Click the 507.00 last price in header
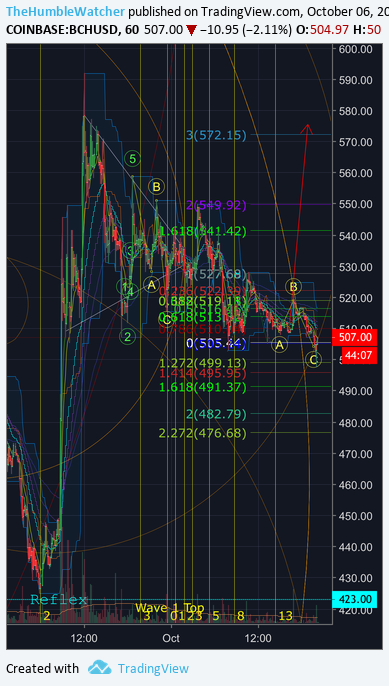Screen dimensions: 389x686 click(163, 30)
